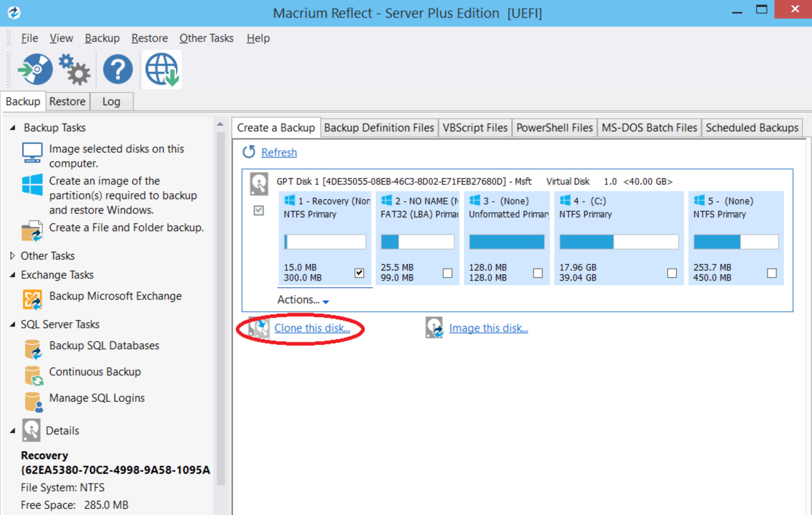Click the Backup SQL Databases cylinder icon
The width and height of the screenshot is (812, 515).
(33, 349)
